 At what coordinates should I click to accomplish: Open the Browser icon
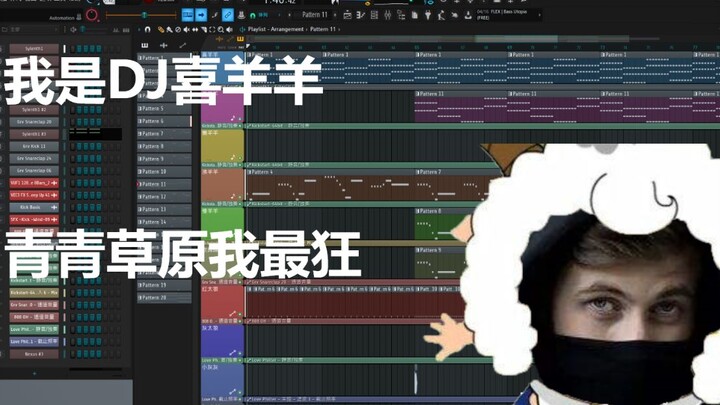tap(401, 15)
